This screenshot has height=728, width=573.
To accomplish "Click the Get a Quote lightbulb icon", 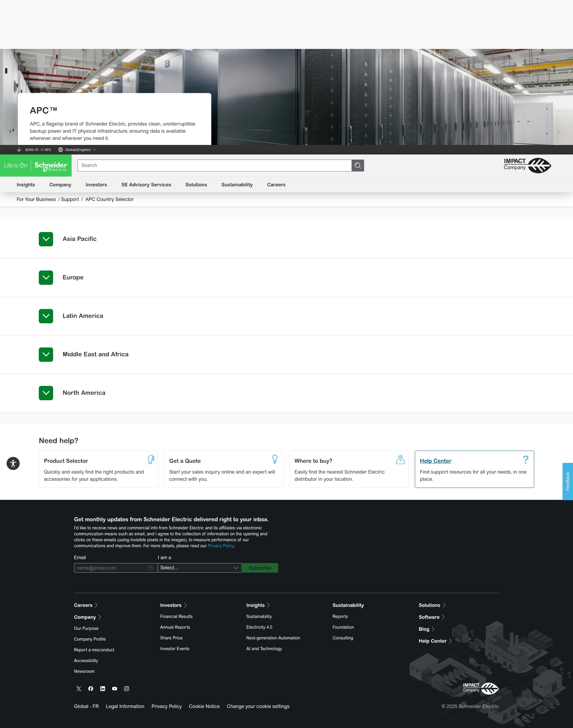I will (275, 460).
